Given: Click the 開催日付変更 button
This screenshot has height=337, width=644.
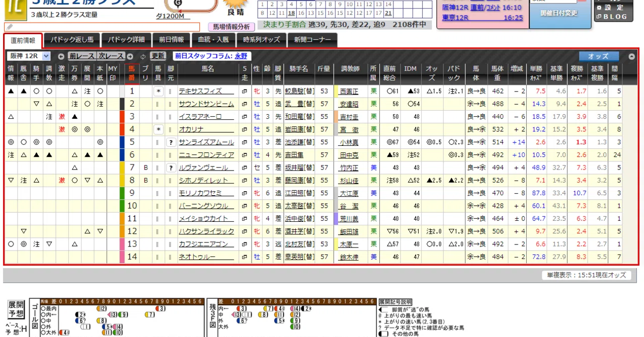Looking at the screenshot, I should pyautogui.click(x=559, y=13).
